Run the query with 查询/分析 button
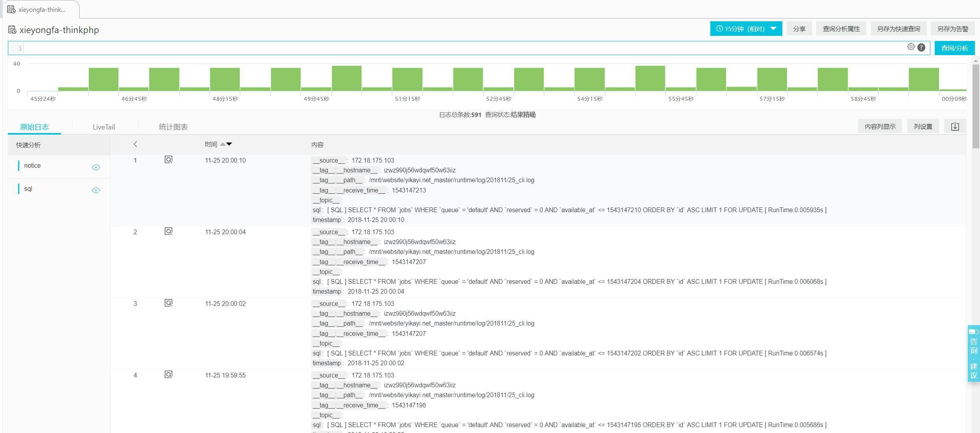This screenshot has height=433, width=980. pos(954,48)
